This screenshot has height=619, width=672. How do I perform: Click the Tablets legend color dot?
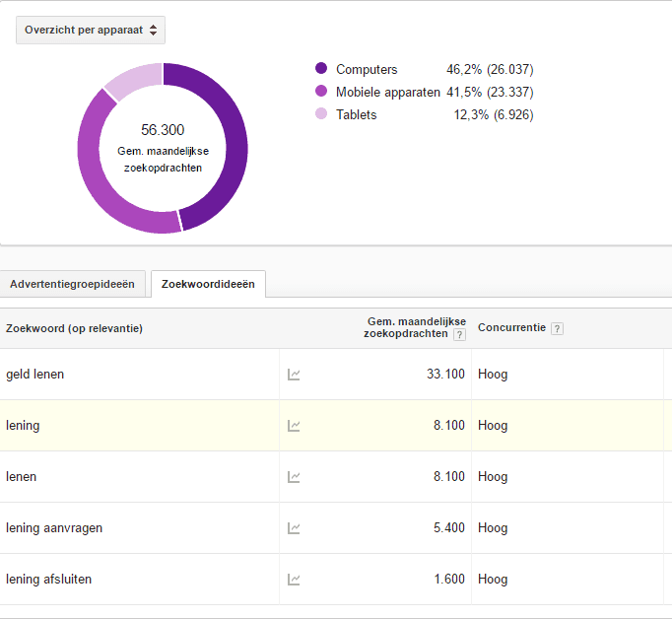tap(321, 114)
